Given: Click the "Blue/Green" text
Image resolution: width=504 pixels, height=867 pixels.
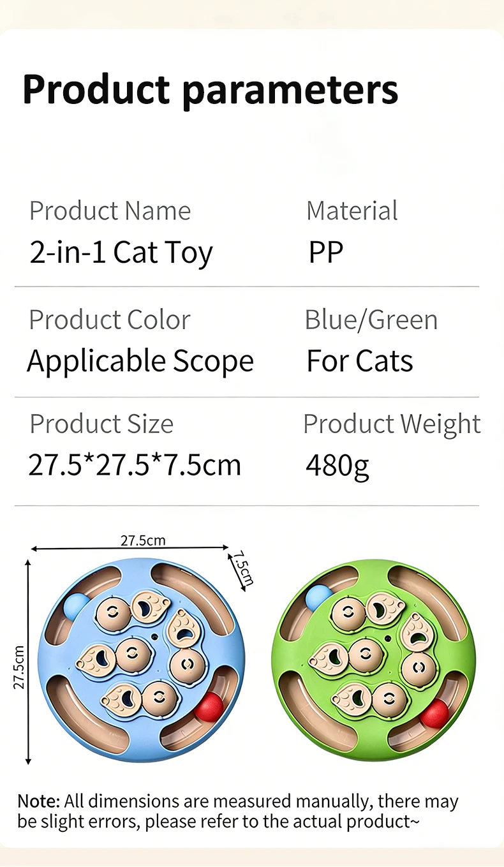Looking at the screenshot, I should (371, 320).
